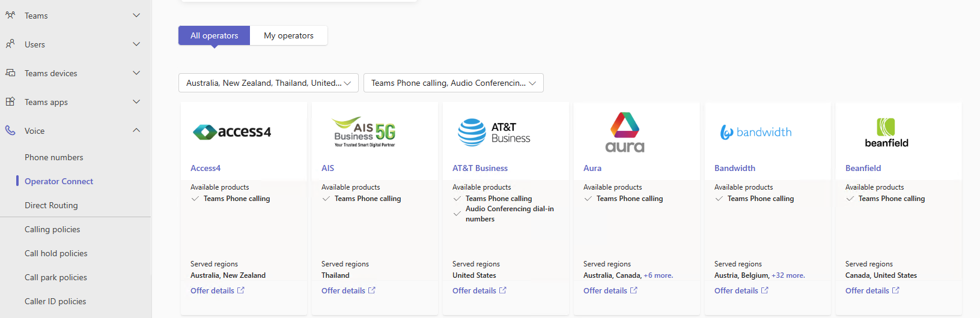Click the AIS Business 5G logo
This screenshot has height=318, width=980.
(x=364, y=131)
